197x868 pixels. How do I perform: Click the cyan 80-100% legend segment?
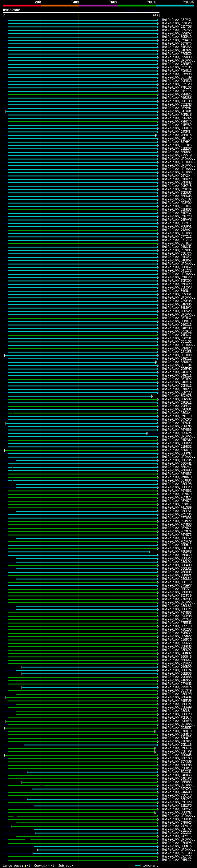click(175, 6)
